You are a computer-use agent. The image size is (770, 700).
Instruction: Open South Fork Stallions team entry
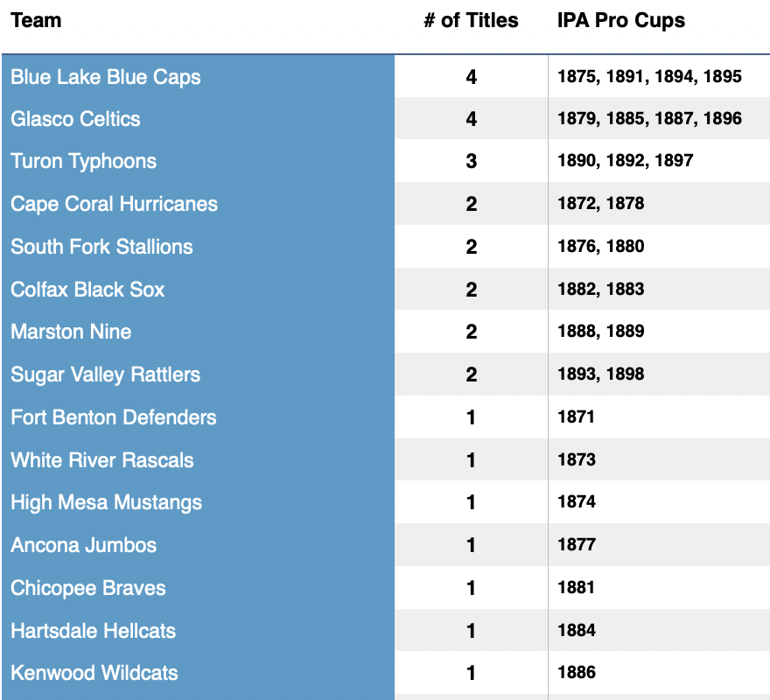(x=101, y=247)
